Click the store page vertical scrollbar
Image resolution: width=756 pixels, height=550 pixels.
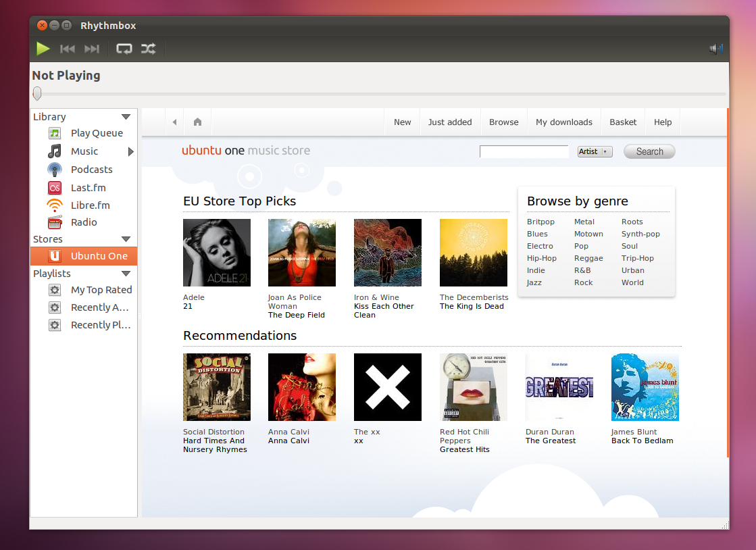click(x=728, y=283)
